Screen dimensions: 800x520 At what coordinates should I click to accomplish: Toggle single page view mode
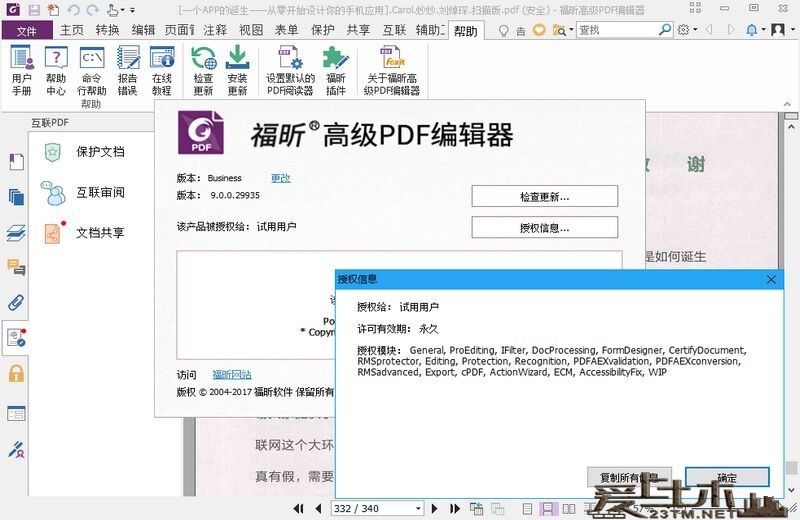[528, 509]
